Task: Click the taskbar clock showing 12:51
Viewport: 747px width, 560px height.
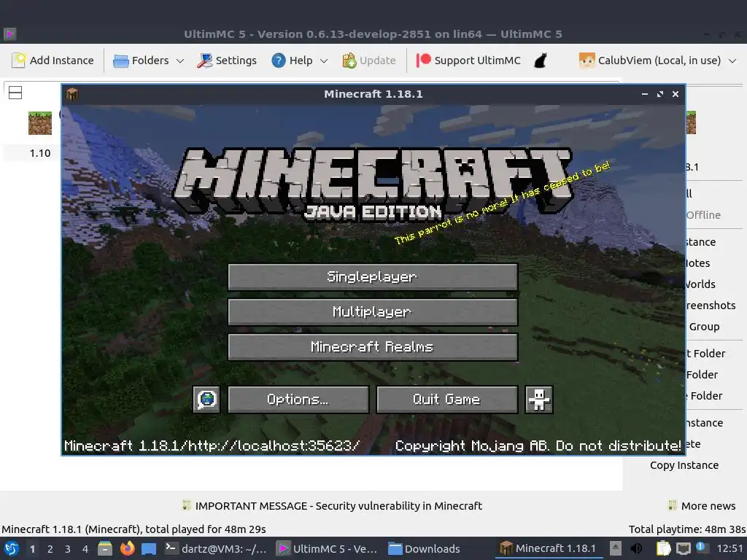Action: pyautogui.click(x=729, y=548)
